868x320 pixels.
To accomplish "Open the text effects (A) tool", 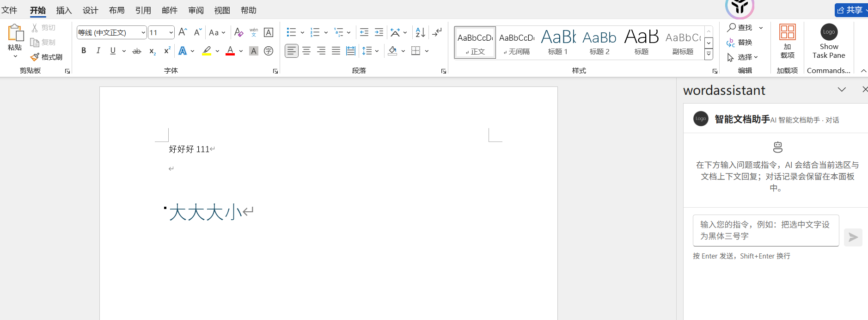I will click(183, 51).
